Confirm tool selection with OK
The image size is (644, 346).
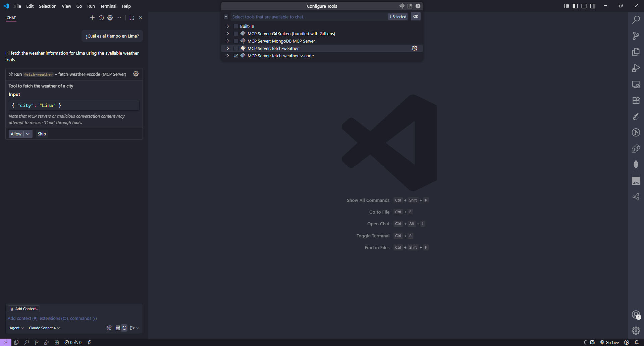pos(416,16)
